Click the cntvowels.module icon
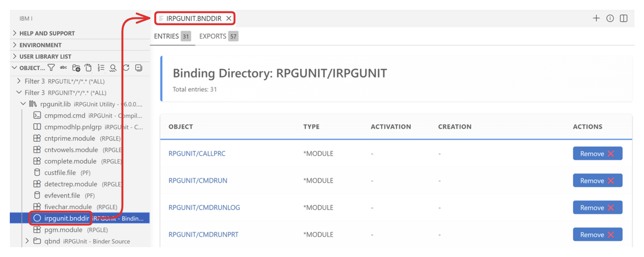 (37, 150)
